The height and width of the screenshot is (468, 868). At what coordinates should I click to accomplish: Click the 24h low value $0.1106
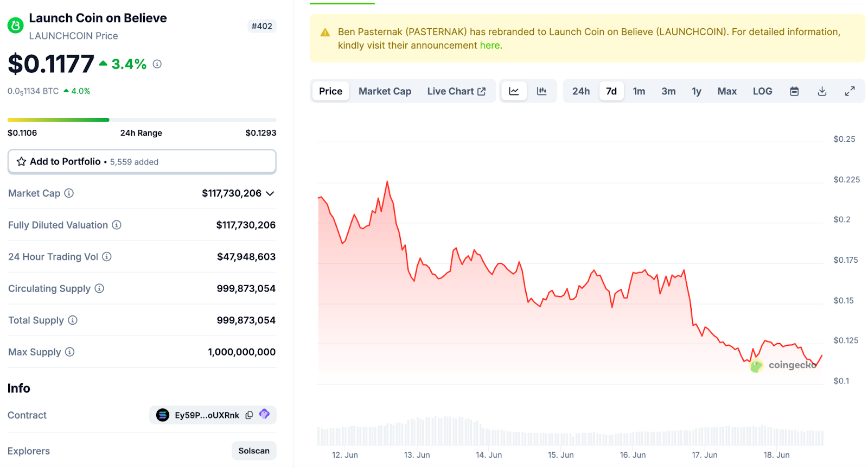pos(22,133)
